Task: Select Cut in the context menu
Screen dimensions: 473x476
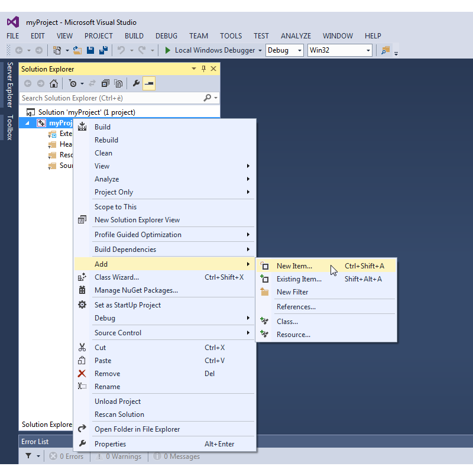Action: (165, 348)
